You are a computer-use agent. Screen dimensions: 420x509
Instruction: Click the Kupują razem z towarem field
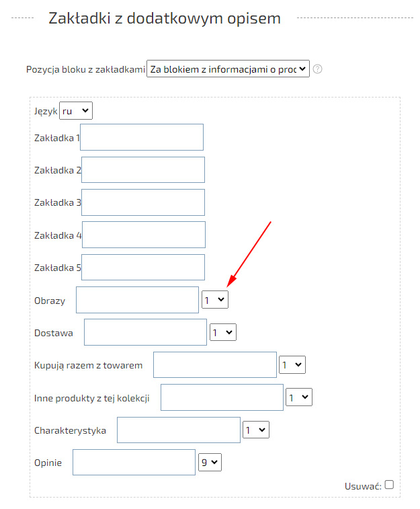point(215,365)
